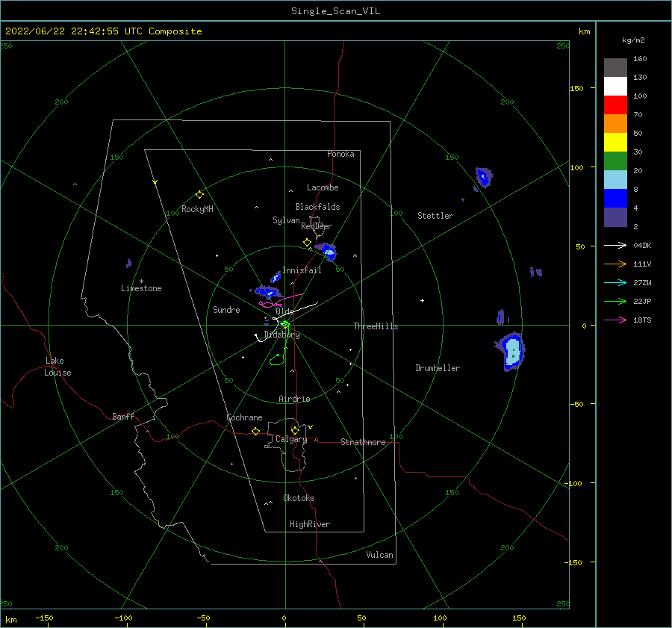Select the purple 2-4 legend swatch

[615, 217]
